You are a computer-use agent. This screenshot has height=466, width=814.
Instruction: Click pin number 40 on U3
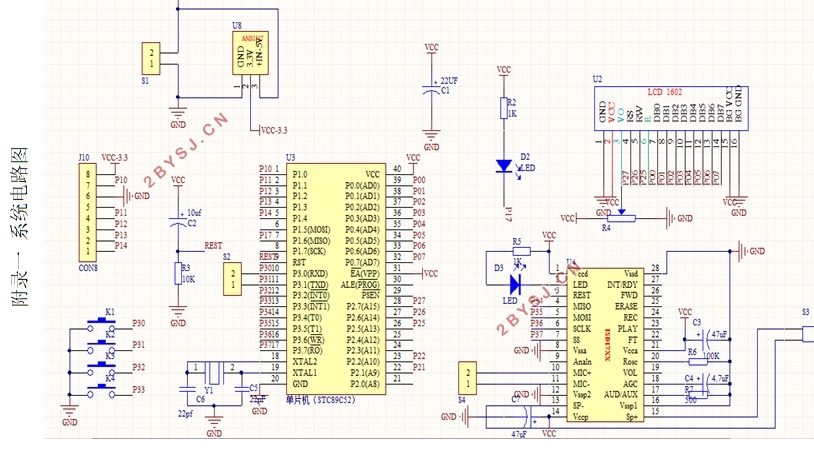397,169
